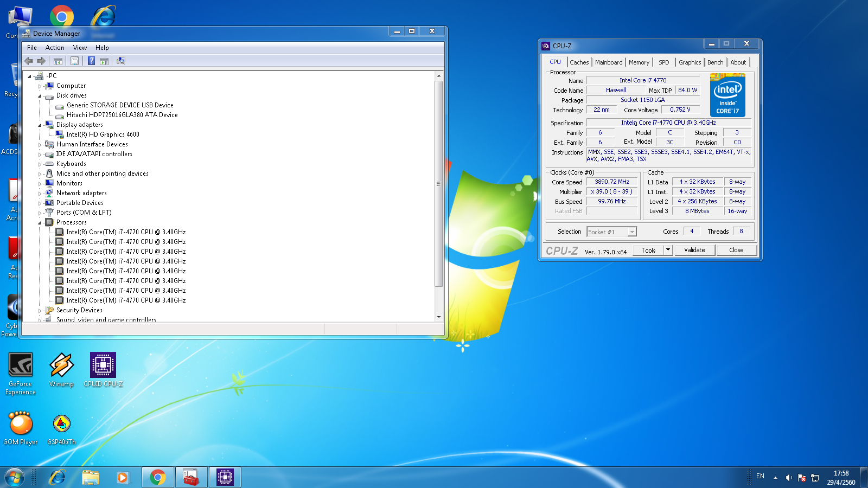Image resolution: width=868 pixels, height=488 pixels.
Task: Click the device tree scrollbar down arrow
Action: click(439, 317)
